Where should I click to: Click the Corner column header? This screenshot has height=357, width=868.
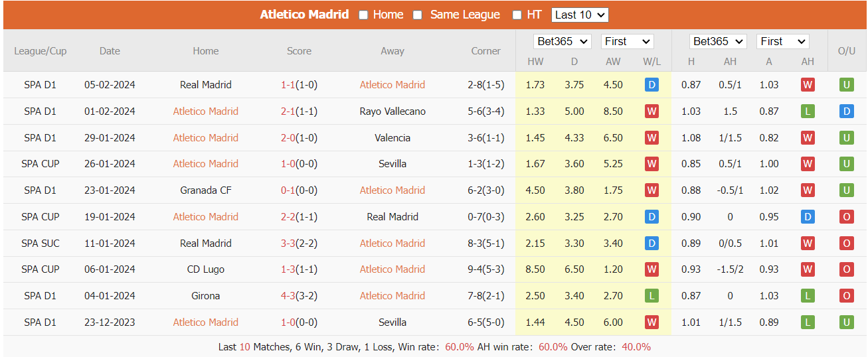(485, 51)
